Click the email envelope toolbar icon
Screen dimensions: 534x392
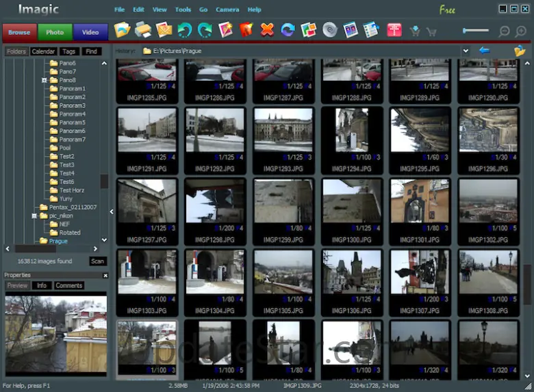coord(164,30)
